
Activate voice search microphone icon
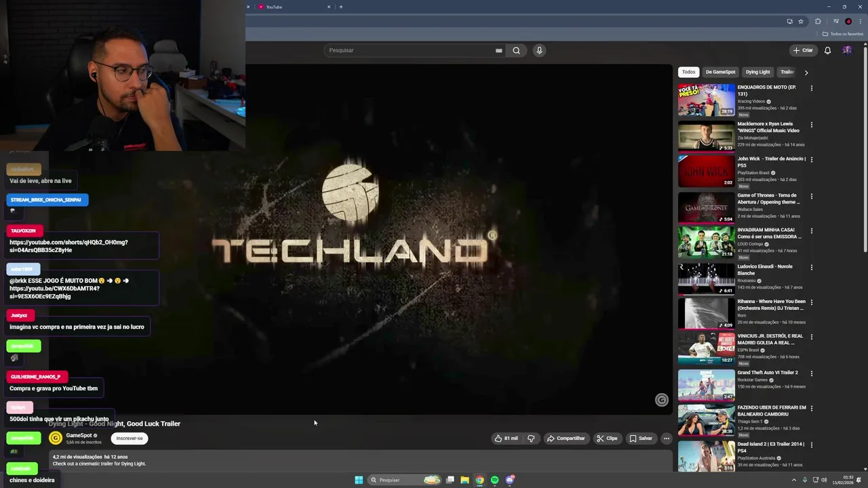539,50
